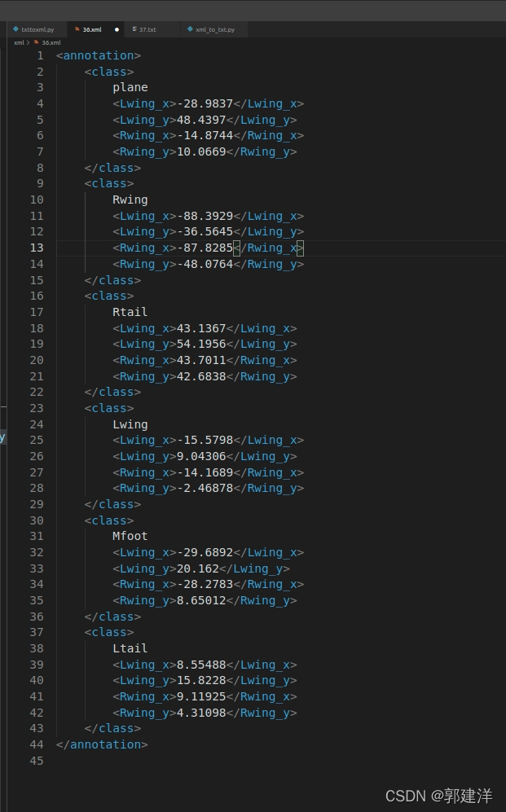Click the XML file icon on 36.xml tab
This screenshot has height=812, width=506.
tap(77, 29)
